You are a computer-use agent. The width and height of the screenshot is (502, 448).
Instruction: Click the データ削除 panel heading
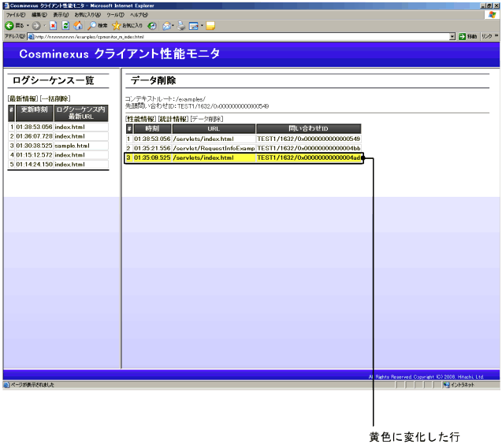click(x=153, y=80)
